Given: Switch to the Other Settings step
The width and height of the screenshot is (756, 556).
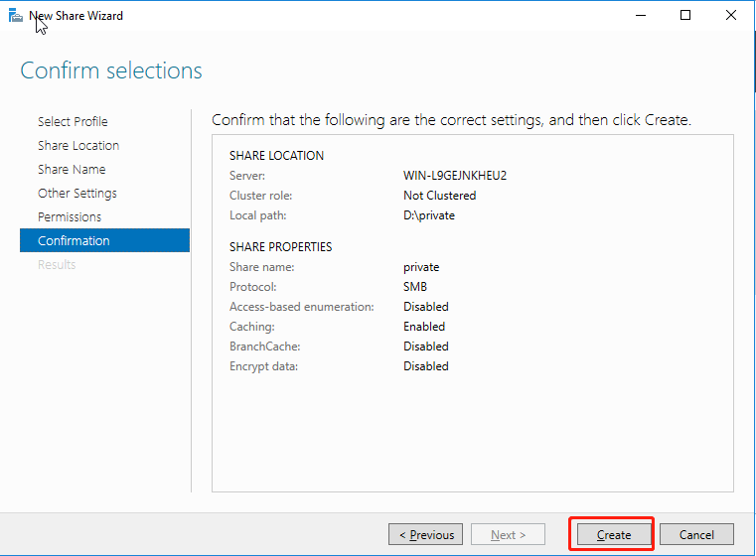Looking at the screenshot, I should [x=77, y=193].
